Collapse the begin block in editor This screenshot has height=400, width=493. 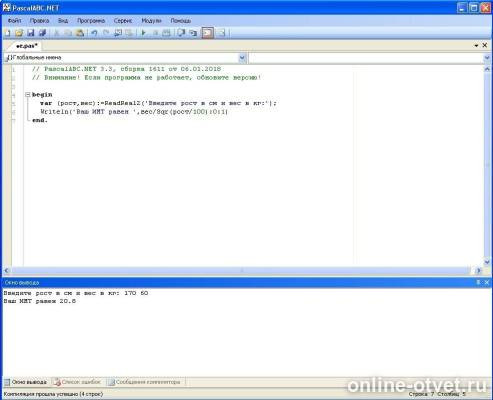[28, 95]
